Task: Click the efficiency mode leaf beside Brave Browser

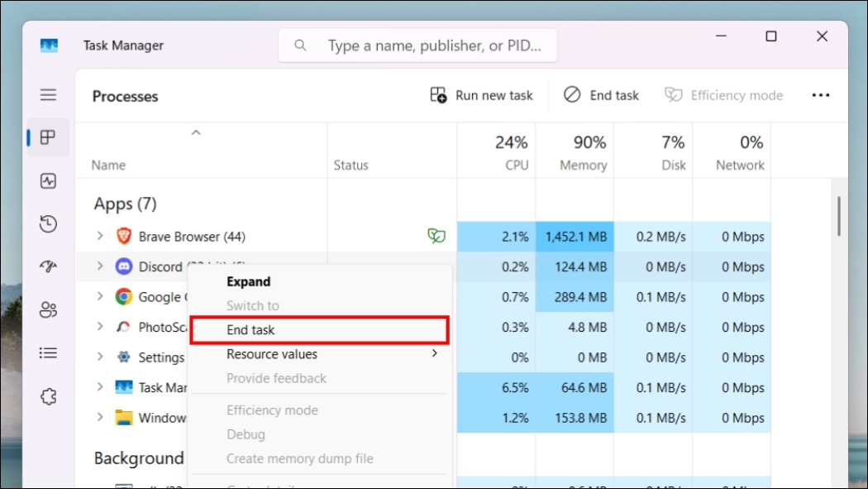Action: coord(436,236)
